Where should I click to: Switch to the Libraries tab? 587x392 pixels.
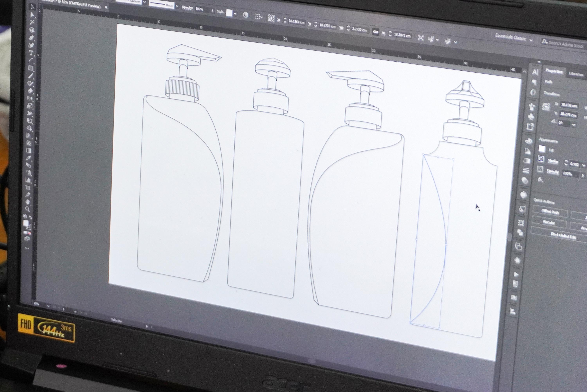tap(576, 74)
